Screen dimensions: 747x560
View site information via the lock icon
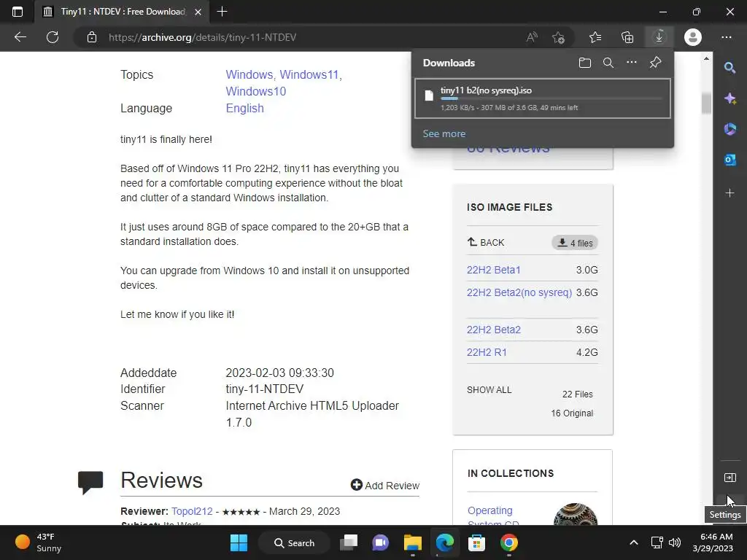point(92,37)
